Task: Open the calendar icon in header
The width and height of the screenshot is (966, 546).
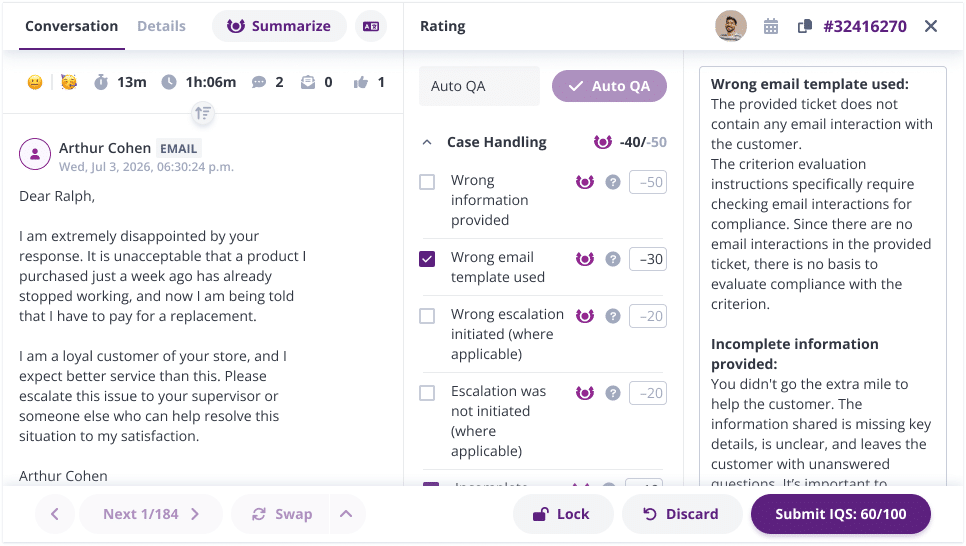Action: (771, 27)
